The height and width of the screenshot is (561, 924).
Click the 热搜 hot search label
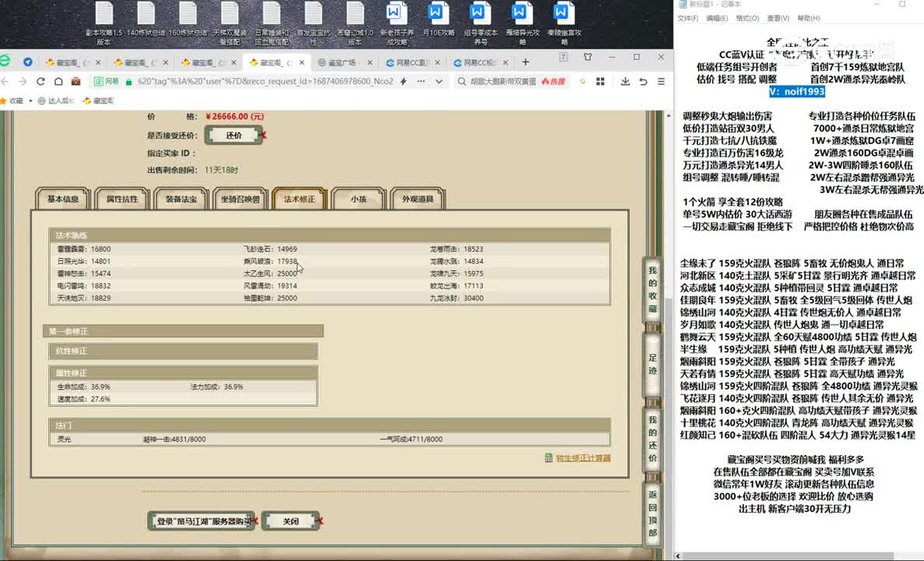(x=553, y=81)
